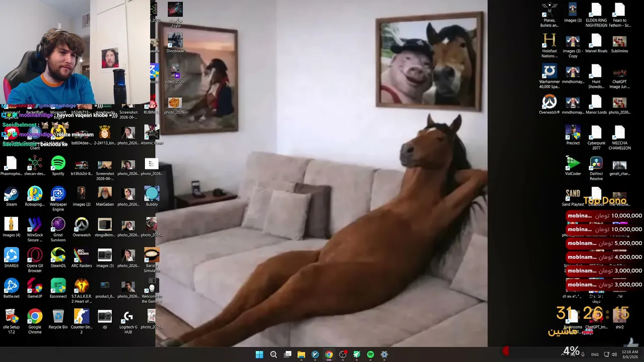This screenshot has height=362, width=644.
Task: Select the Bubbly desktop shortcut
Action: 151,197
